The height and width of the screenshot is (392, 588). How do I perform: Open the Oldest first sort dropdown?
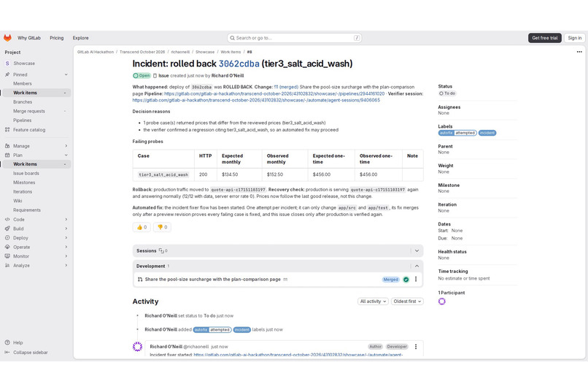click(407, 301)
